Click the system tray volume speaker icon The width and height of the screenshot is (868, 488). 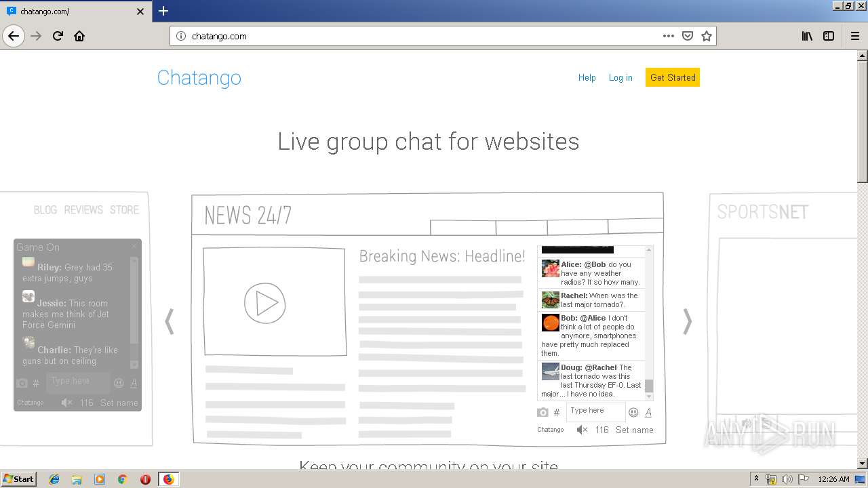(x=787, y=479)
